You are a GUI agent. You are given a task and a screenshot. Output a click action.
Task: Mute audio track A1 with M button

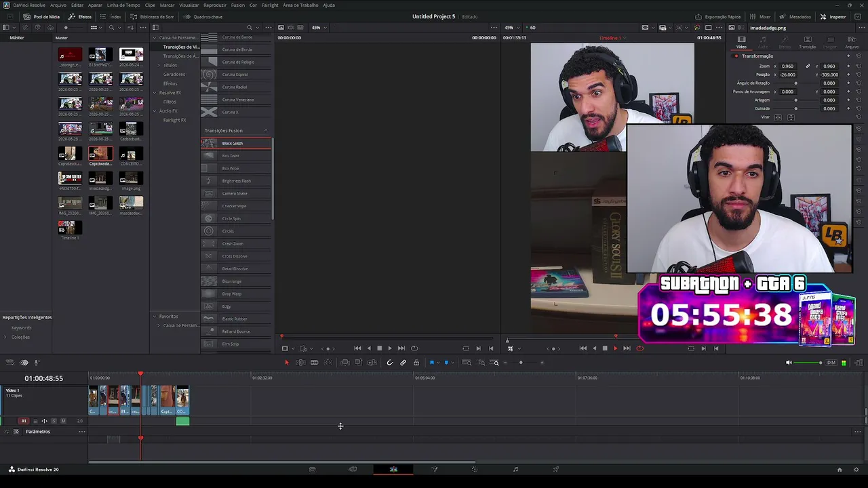(63, 421)
